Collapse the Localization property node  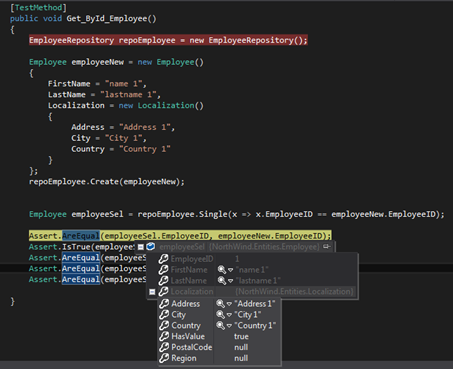click(152, 292)
